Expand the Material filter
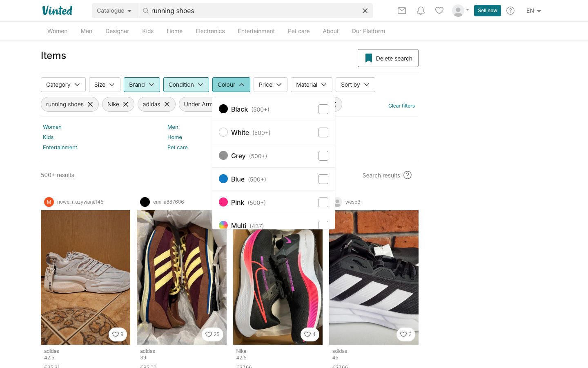This screenshot has height=368, width=588. (x=312, y=85)
